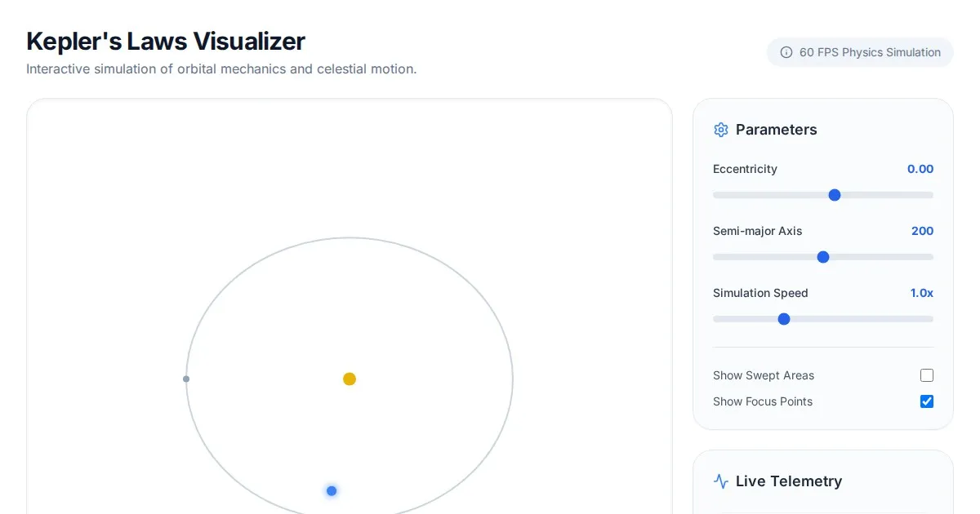Click the blue orbiting planet

[332, 490]
